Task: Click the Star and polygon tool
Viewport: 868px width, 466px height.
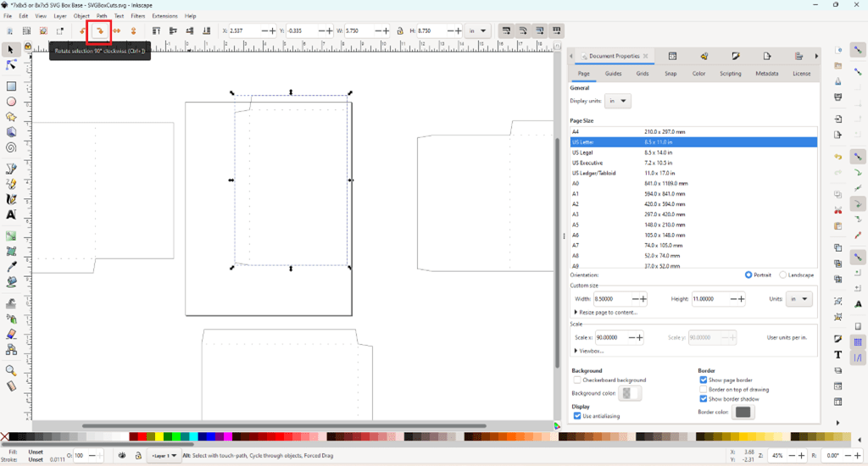Action: [x=12, y=117]
